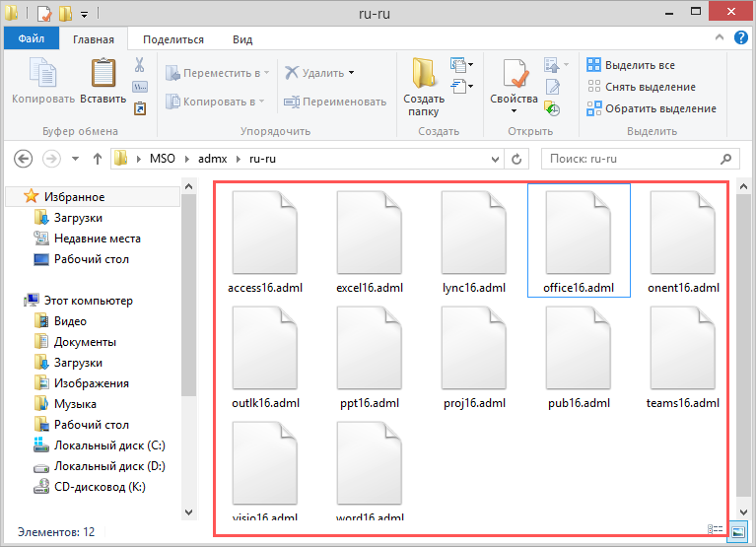Open the Файл tab
Viewport: 756px width, 547px height.
tap(32, 38)
